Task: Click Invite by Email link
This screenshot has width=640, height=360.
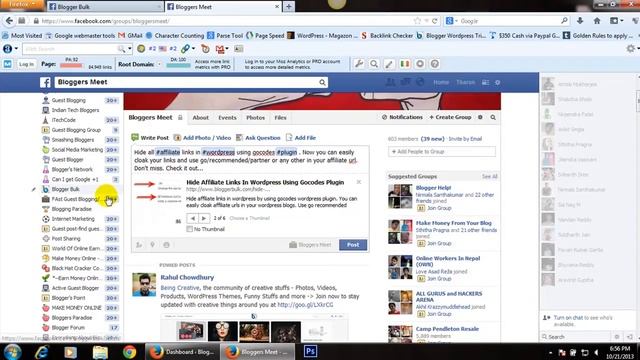Action: point(465,139)
